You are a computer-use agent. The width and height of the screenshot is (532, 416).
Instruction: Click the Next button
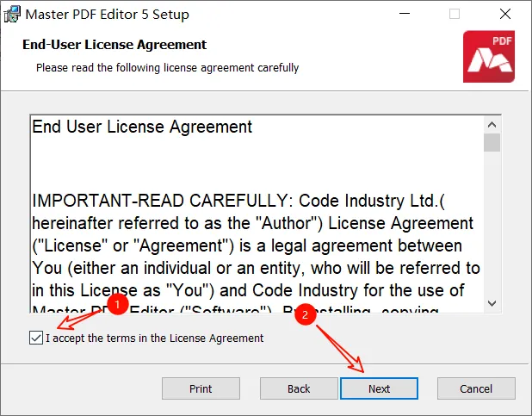(379, 388)
